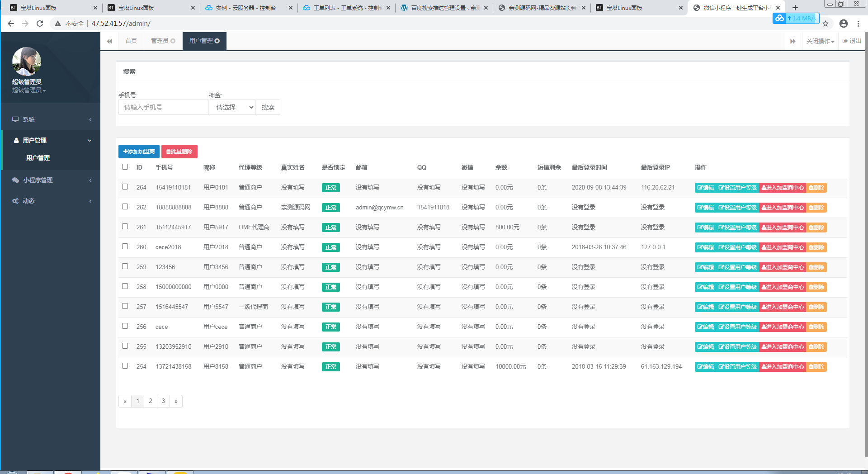
Task: Click the 批量删除 button
Action: (179, 152)
